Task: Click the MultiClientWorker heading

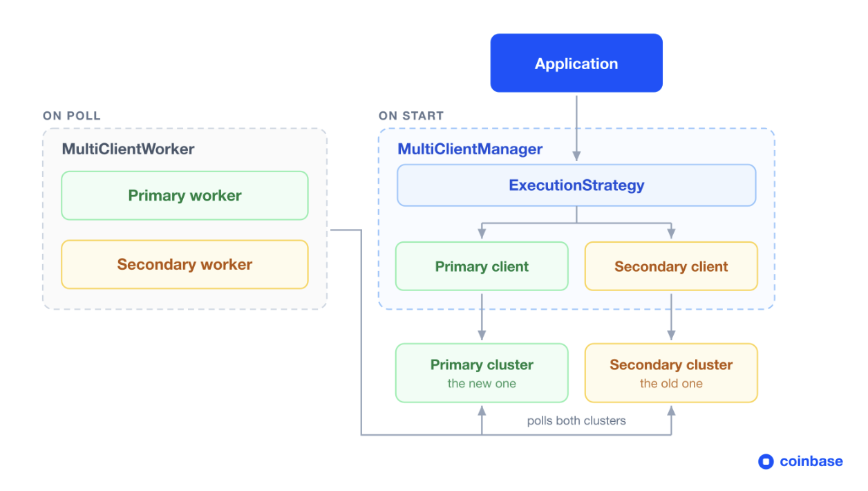Action: coord(129,149)
